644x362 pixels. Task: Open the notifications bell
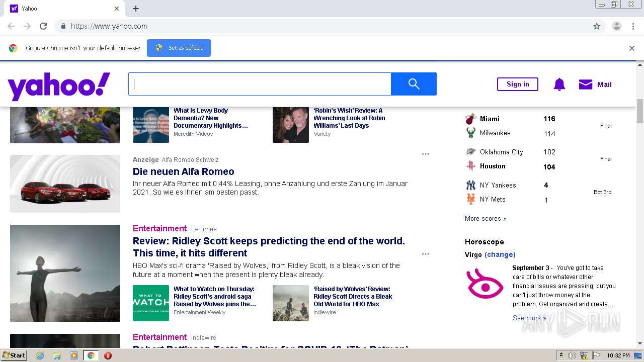(x=559, y=84)
